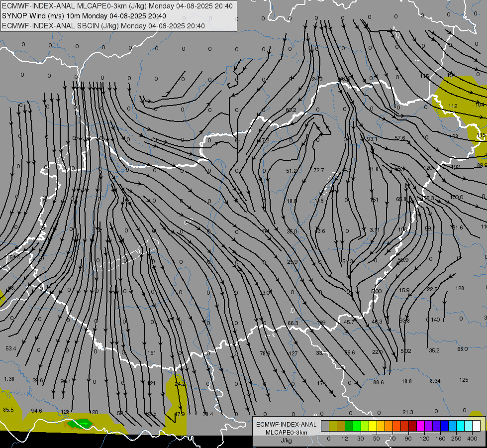Screen dimensions: 487x448
Task: Select the dark green legend swatch
Action: tap(349, 426)
